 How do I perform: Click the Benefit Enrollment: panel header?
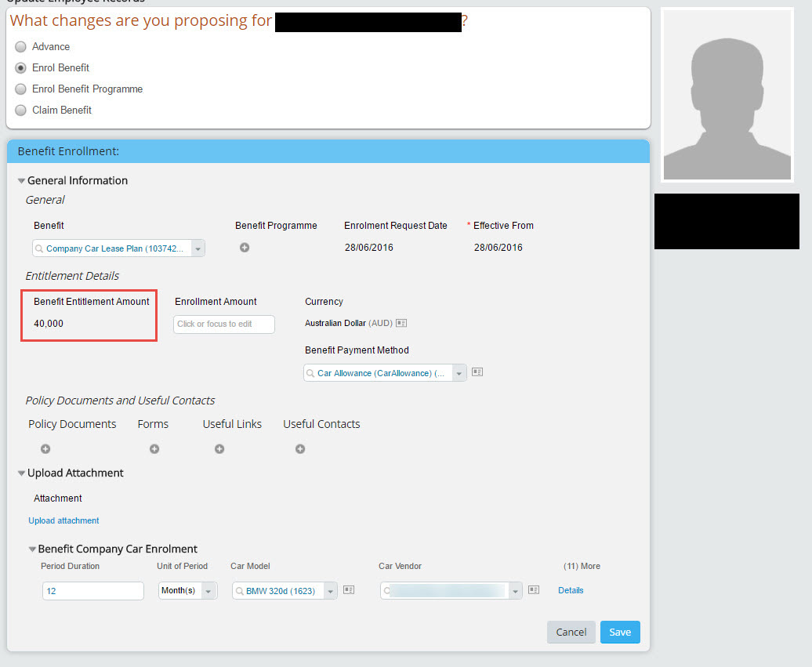328,151
